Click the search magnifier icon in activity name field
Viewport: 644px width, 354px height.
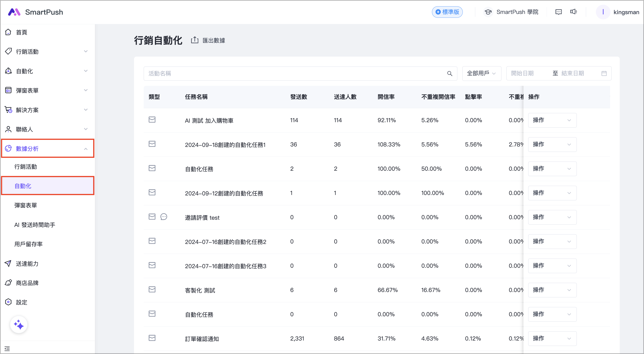point(449,73)
